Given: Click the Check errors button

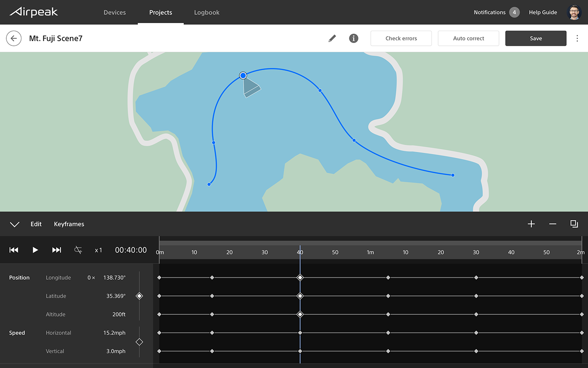Looking at the screenshot, I should tap(401, 38).
